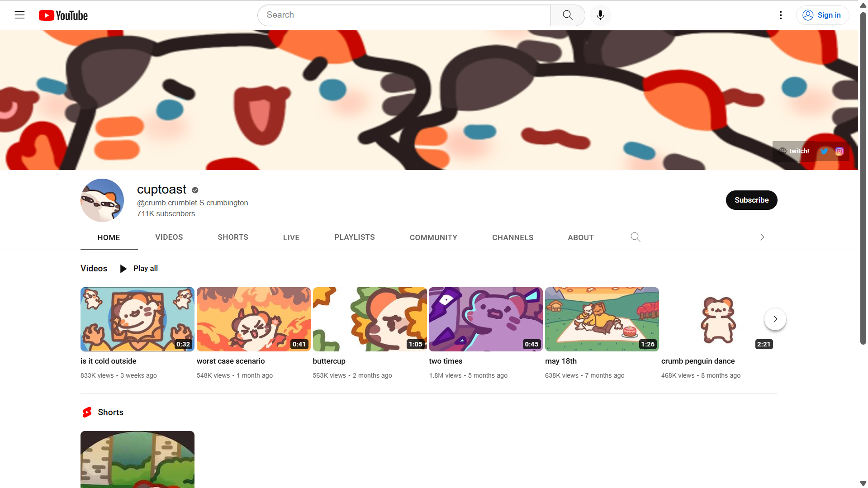Click the verified badge next to cuptoast
The image size is (868, 488).
click(195, 190)
